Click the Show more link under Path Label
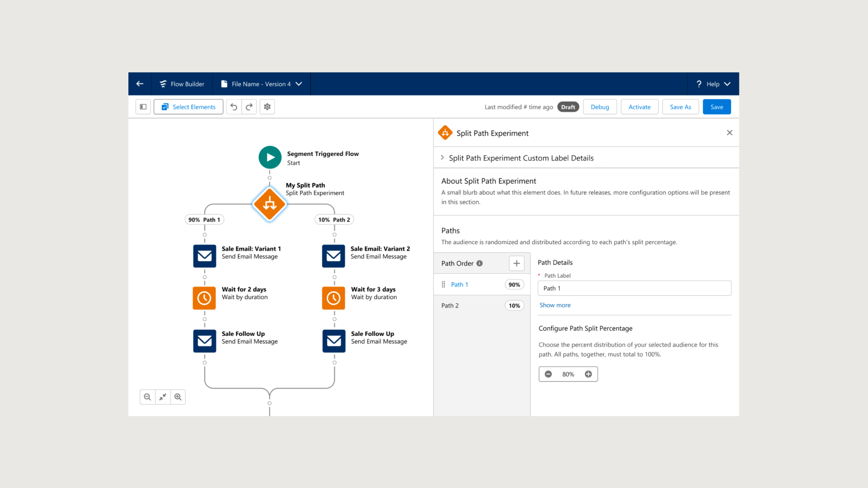 tap(555, 305)
